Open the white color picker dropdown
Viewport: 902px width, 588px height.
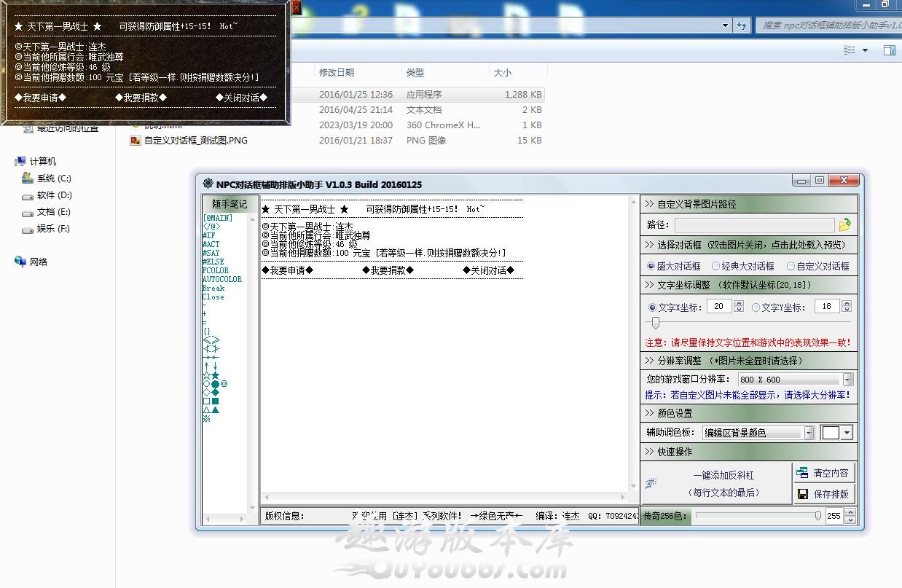click(x=846, y=433)
